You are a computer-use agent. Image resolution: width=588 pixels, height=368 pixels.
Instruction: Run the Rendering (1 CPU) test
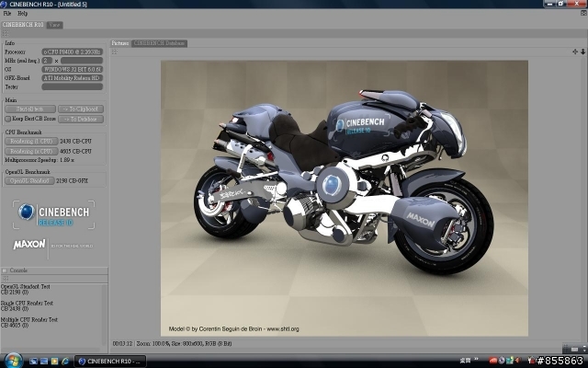coord(31,141)
